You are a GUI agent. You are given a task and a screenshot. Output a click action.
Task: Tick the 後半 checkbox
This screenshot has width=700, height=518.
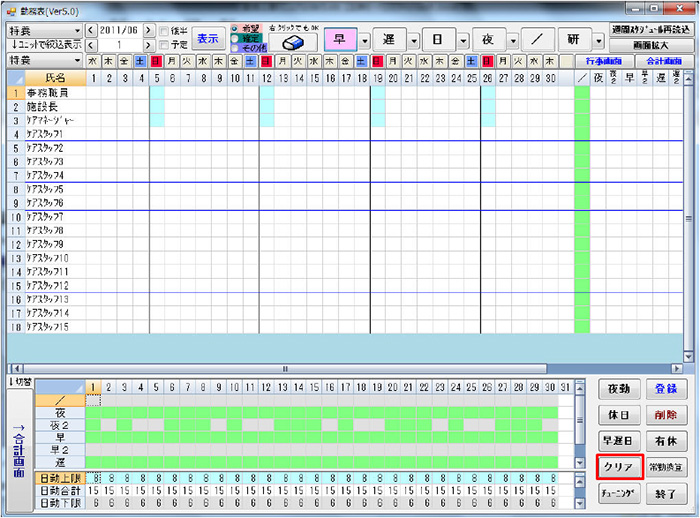164,31
